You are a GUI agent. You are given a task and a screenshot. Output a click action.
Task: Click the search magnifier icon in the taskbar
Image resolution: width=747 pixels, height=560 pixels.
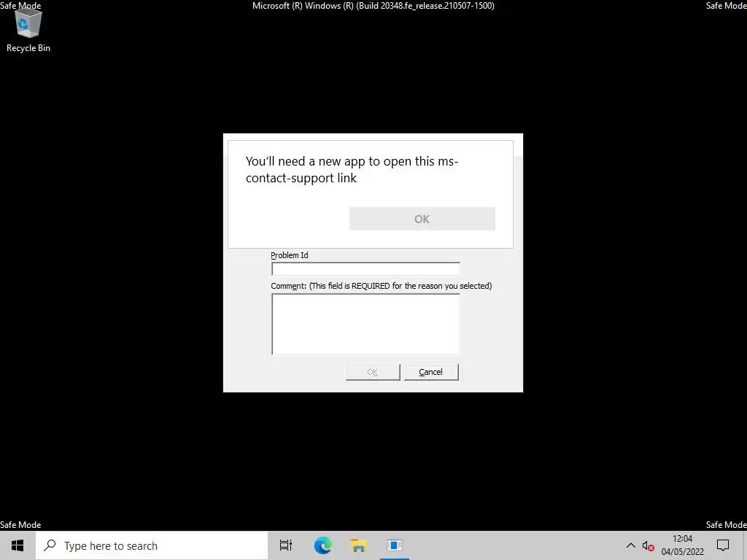50,545
